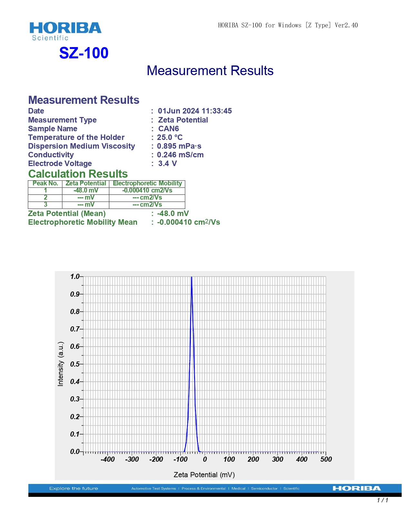
Task: Click the 0.895 mPa·s viscosity value
Action: pos(179,146)
